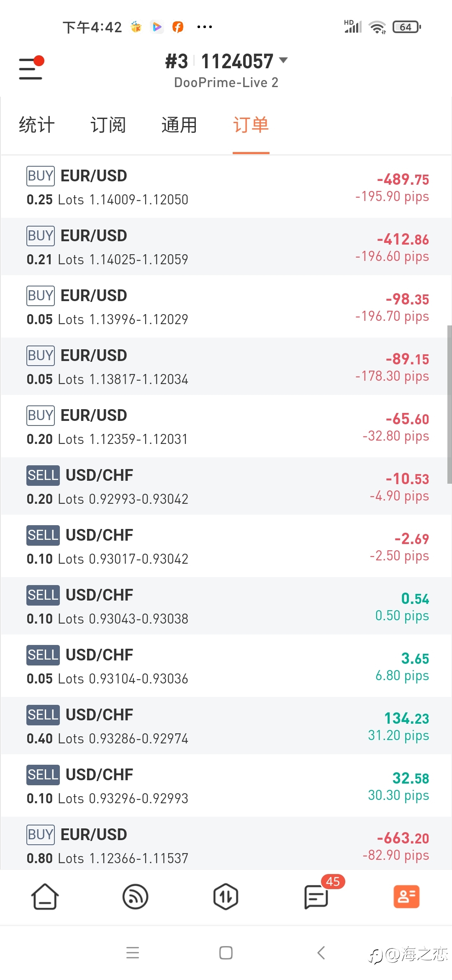Open the orange profile card icon
Viewport: 452px width, 980px height.
click(406, 897)
